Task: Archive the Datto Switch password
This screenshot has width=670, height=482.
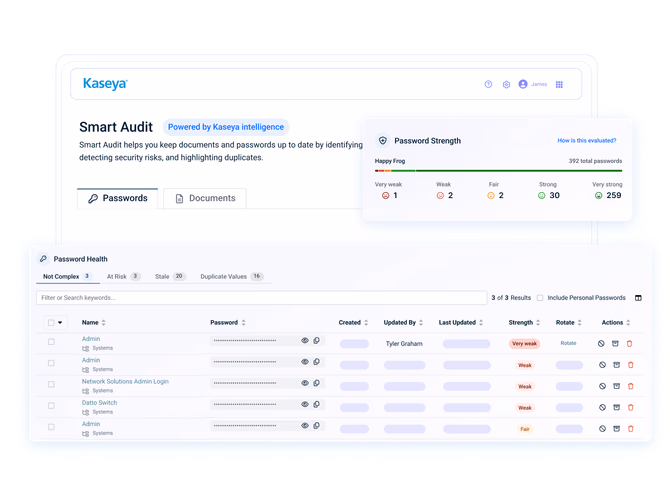Action: [617, 408]
